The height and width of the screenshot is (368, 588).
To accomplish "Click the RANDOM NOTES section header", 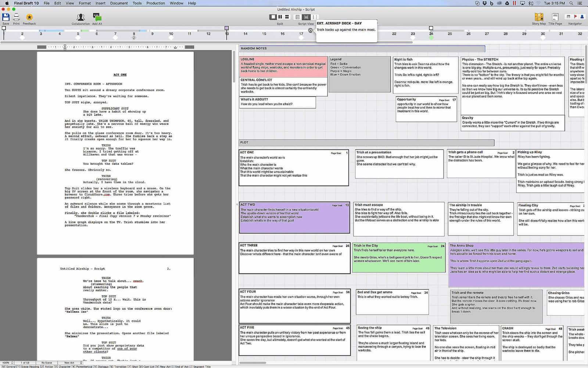I will 362,49.
